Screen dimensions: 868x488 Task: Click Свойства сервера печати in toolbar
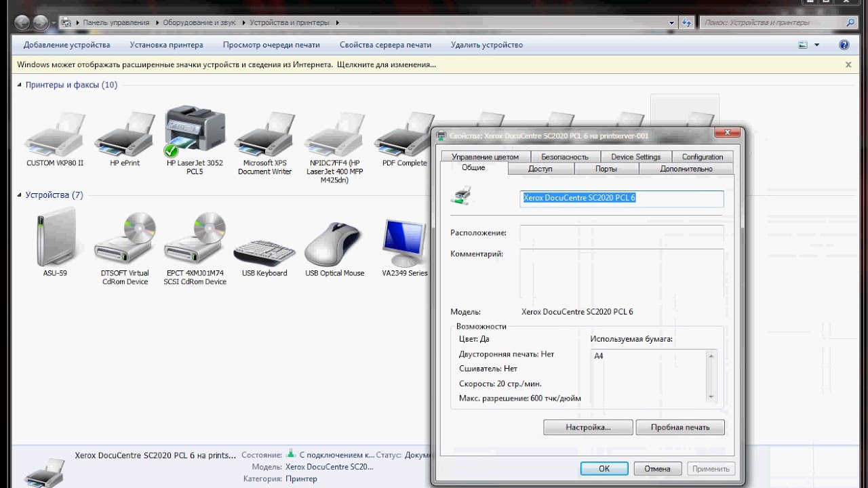(x=385, y=45)
